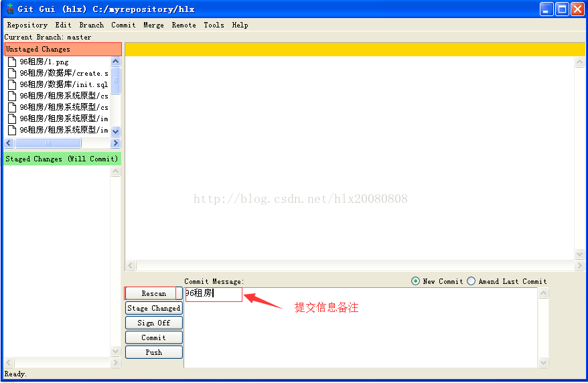Select the 96租房/数据库/init.sql entry in the list
Screen dimensions: 588x383
(64, 84)
